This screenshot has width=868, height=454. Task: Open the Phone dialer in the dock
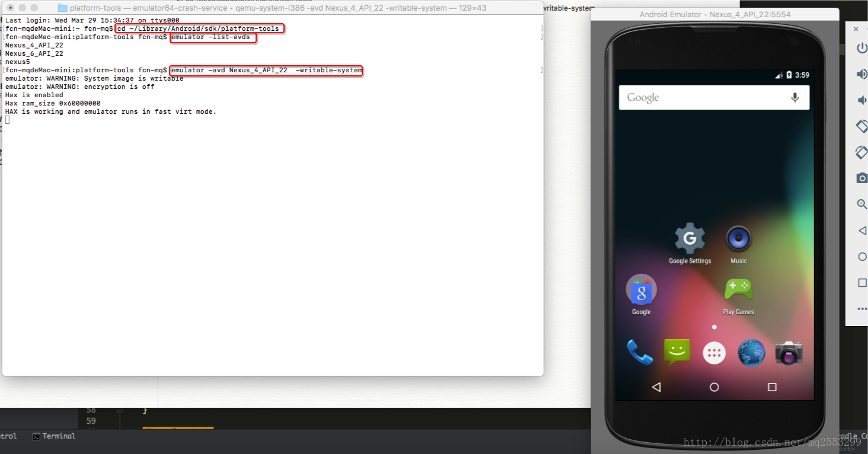click(x=640, y=353)
